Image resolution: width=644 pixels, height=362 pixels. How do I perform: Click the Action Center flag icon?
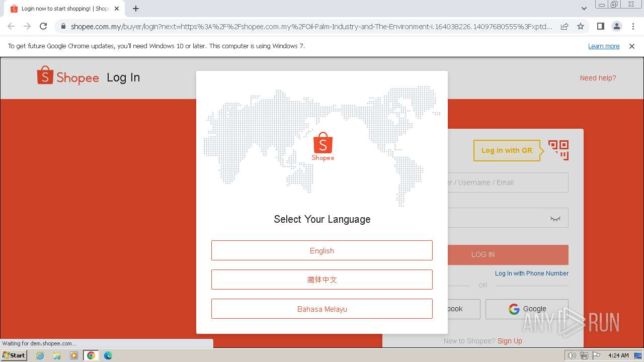coord(596,355)
